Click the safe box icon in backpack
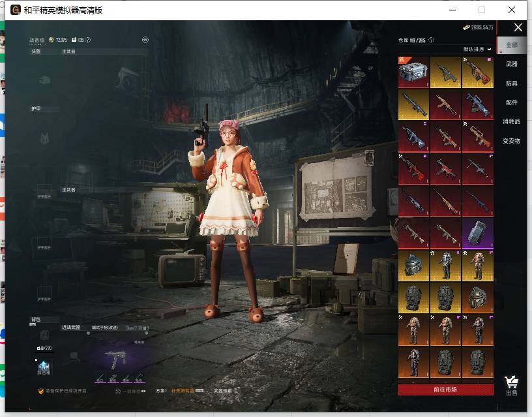The height and width of the screenshot is (417, 532). 44,367
